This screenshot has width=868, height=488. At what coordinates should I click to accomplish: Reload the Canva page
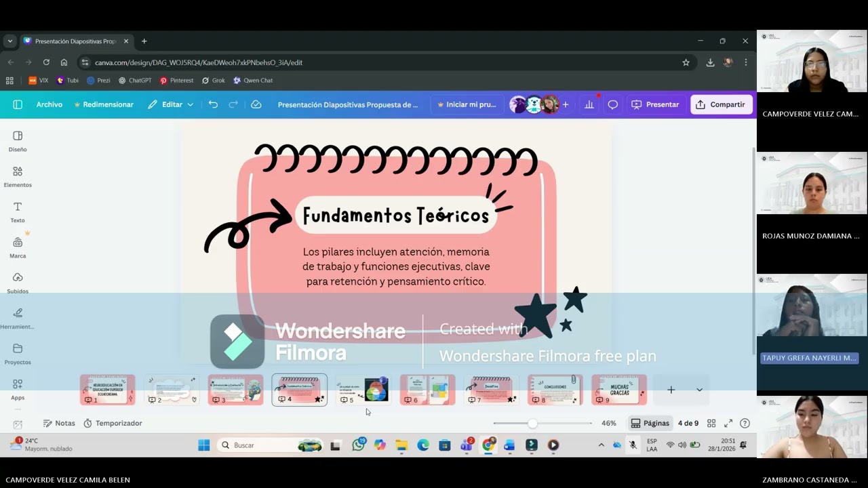click(46, 62)
